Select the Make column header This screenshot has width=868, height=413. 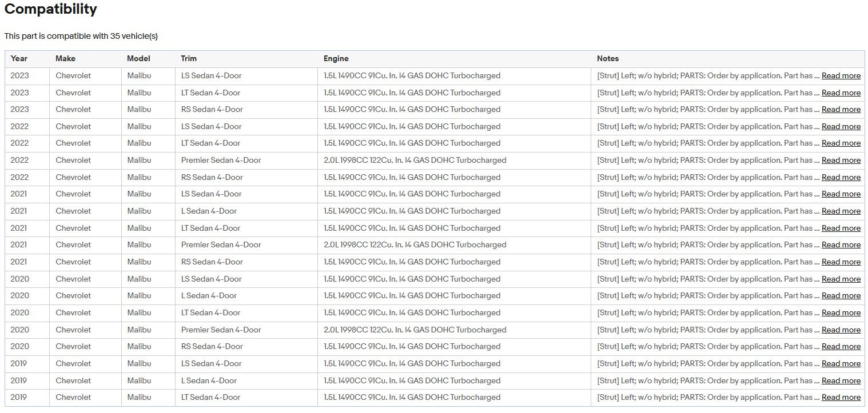coord(65,58)
